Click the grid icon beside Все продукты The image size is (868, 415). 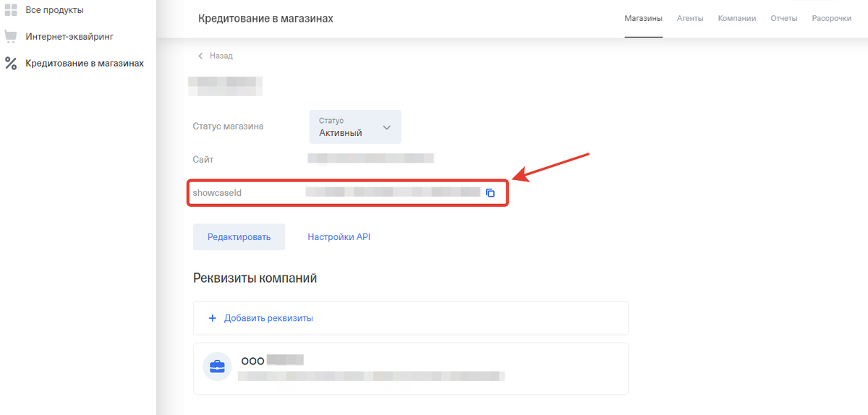click(10, 10)
